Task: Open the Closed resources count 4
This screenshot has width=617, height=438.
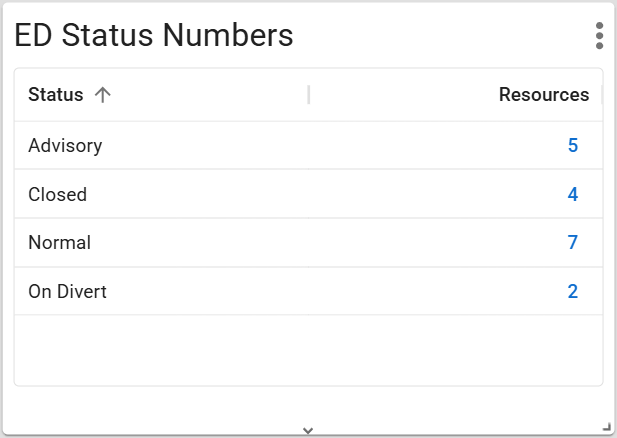Action: coord(573,194)
